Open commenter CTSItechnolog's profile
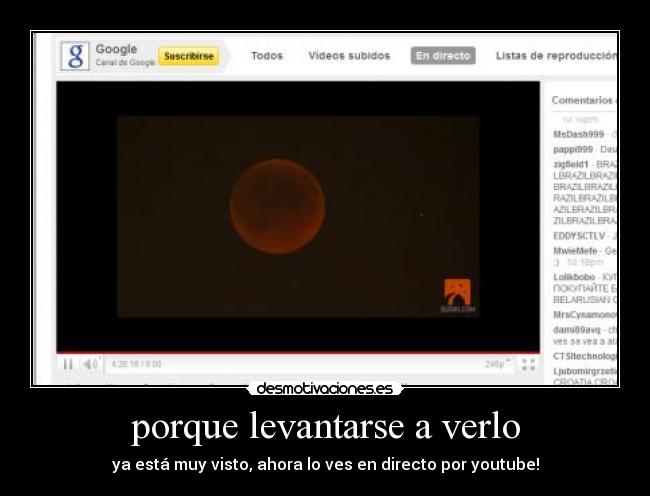Viewport: 650px width, 496px height. (585, 356)
